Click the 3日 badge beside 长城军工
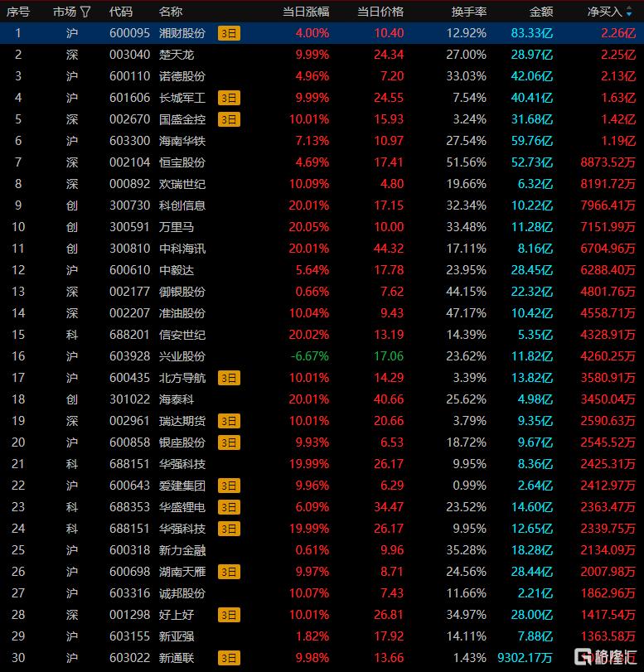Viewport: 644px width, 672px height. [x=229, y=98]
